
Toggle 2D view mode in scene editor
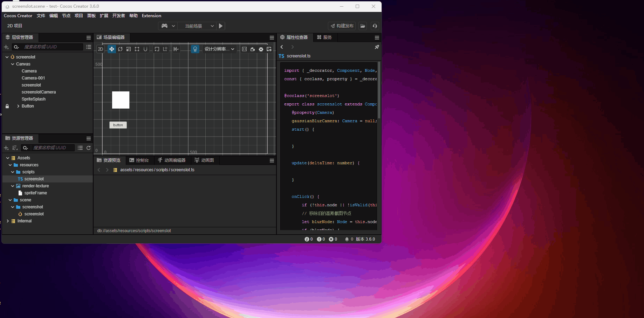(101, 49)
